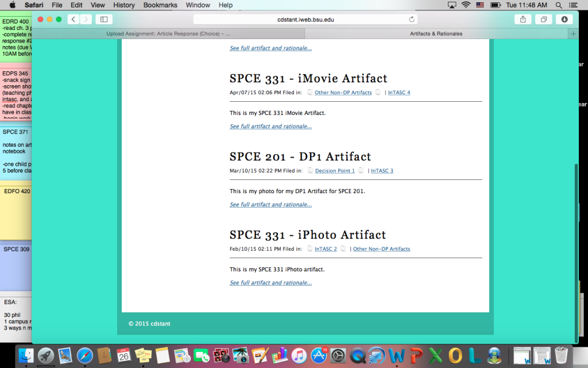Open the Share button in Safari toolbar

523,20
